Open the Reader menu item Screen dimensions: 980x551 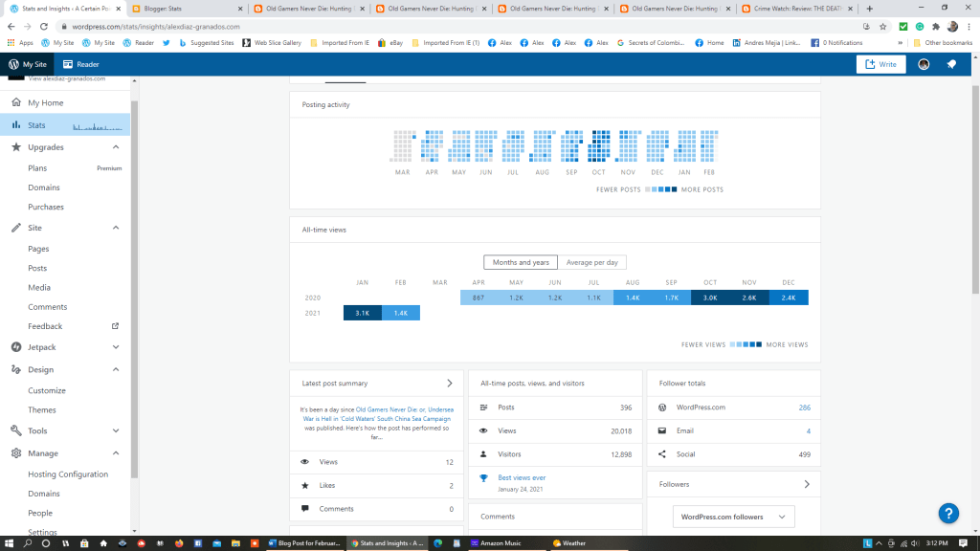click(x=81, y=64)
